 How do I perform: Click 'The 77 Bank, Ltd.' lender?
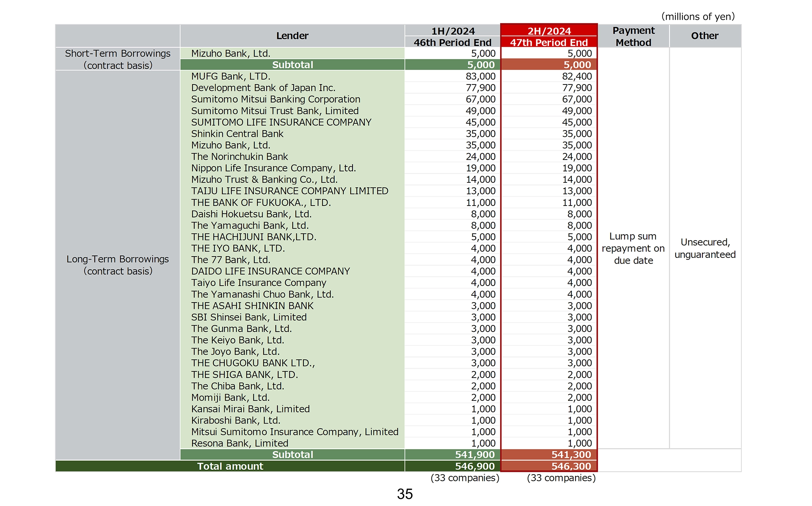click(x=231, y=260)
